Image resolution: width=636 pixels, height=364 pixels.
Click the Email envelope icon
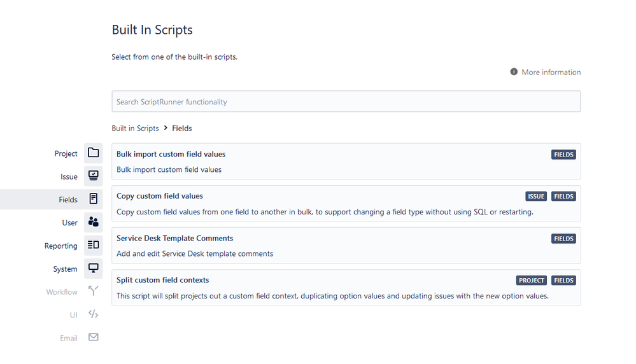pos(94,337)
